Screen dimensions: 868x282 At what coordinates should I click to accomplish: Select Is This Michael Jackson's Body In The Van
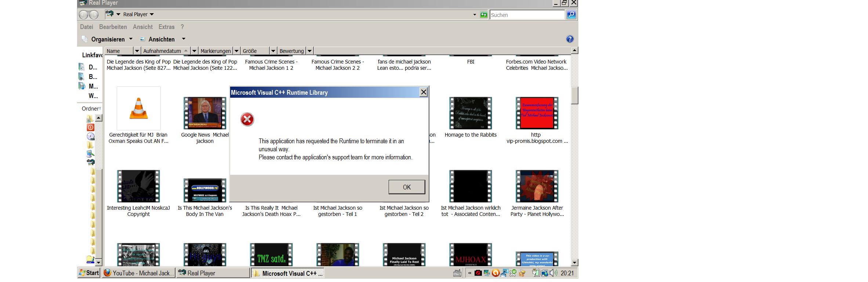pos(205,190)
